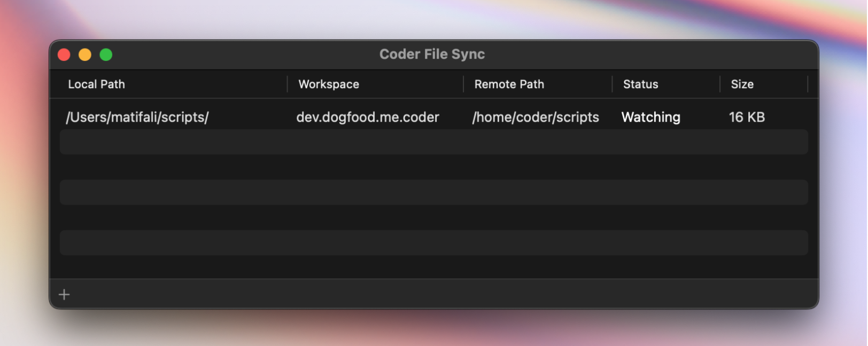Sort by Size column header

[742, 84]
